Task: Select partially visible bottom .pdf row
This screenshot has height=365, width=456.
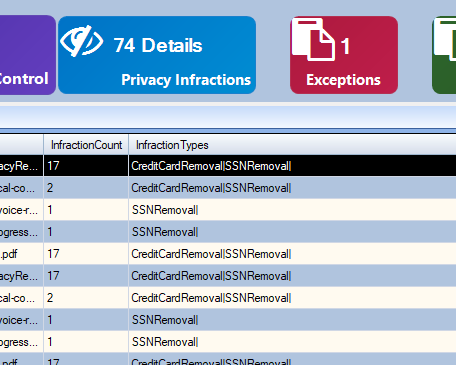Action: (x=228, y=359)
